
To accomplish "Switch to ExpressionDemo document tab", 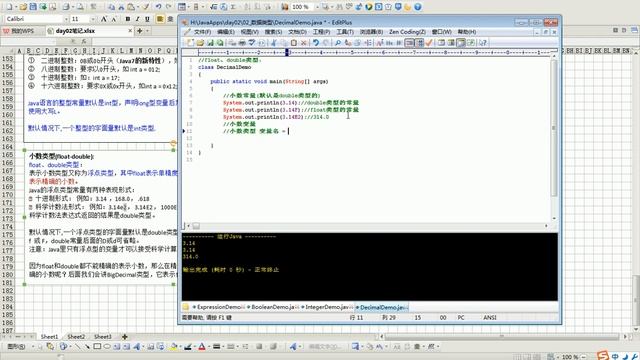I will point(218,307).
